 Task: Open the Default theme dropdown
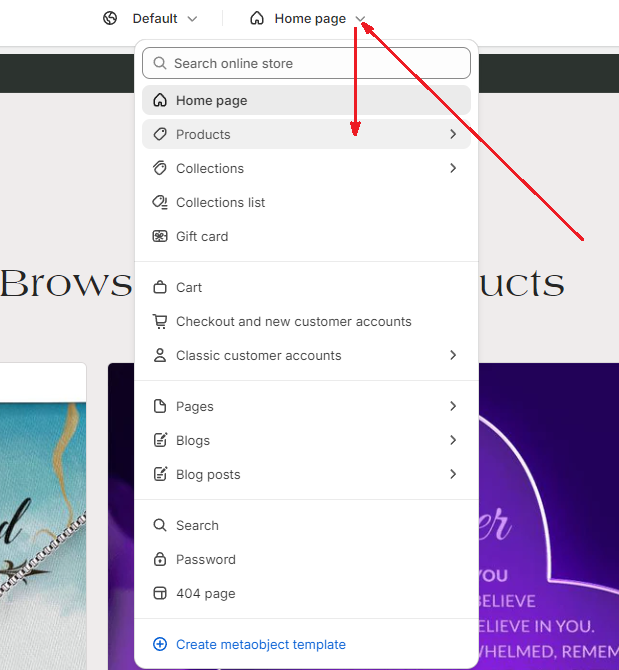tap(164, 18)
